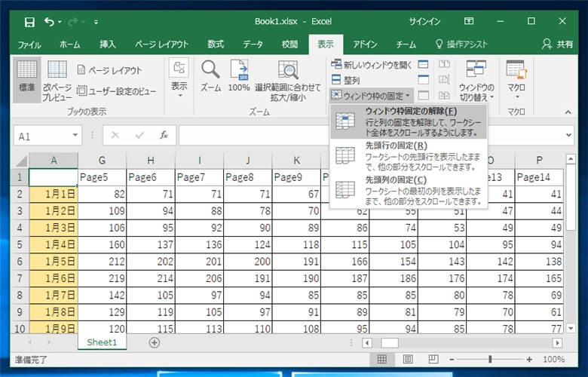Click the zoom in plus button
This screenshot has width=588, height=377.
point(529,360)
